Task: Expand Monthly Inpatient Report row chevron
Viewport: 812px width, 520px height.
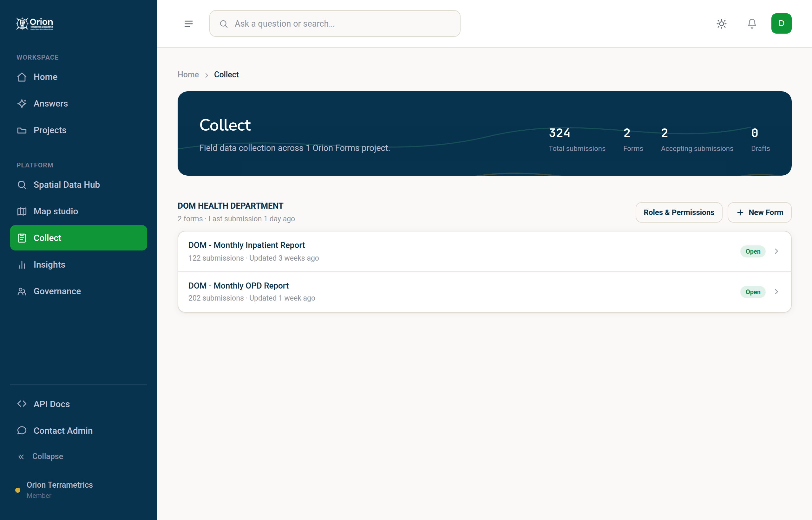Action: point(776,251)
